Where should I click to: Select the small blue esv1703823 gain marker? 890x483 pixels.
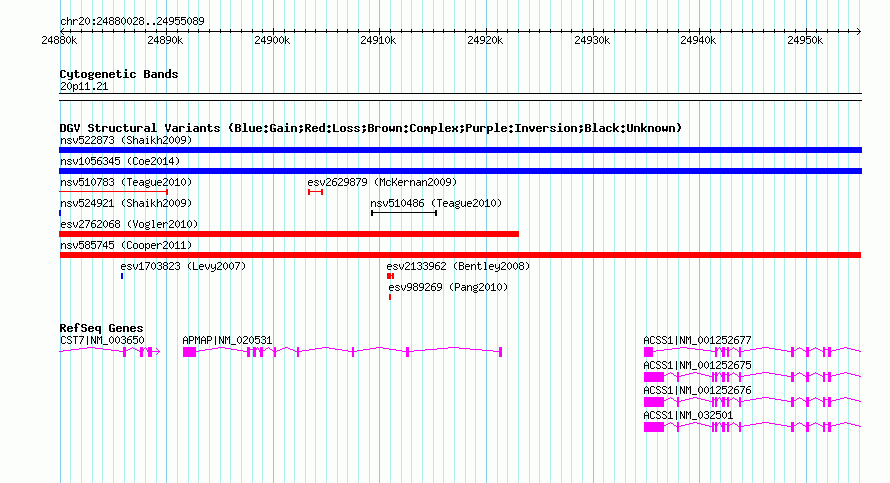click(x=122, y=276)
